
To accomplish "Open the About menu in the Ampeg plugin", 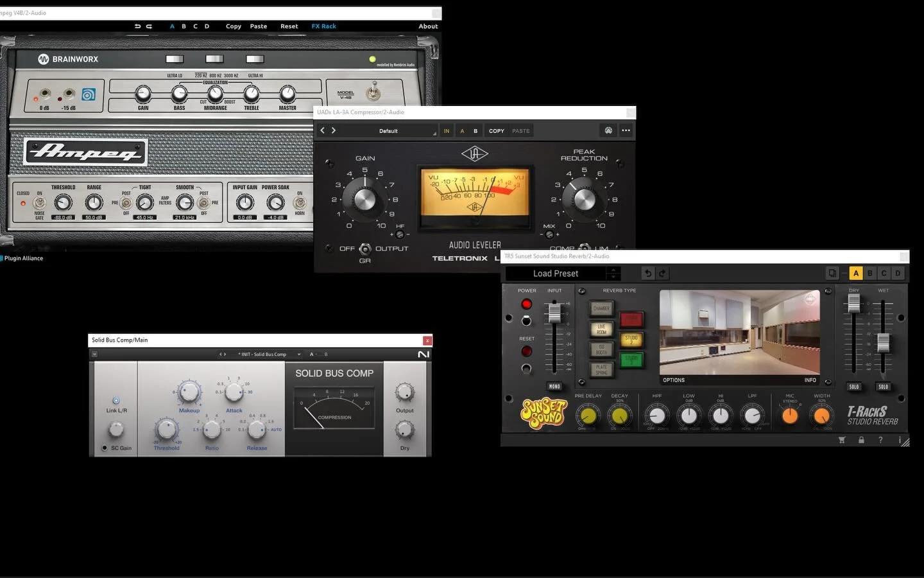I will coord(428,26).
